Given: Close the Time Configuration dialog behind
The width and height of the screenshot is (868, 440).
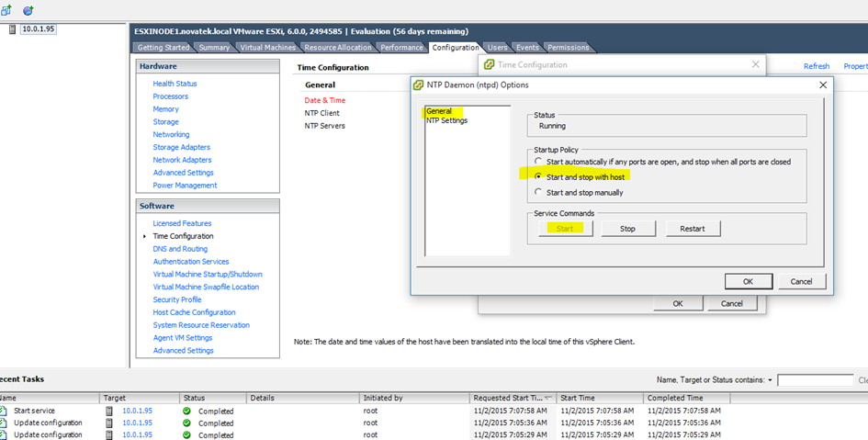Looking at the screenshot, I should click(x=756, y=64).
